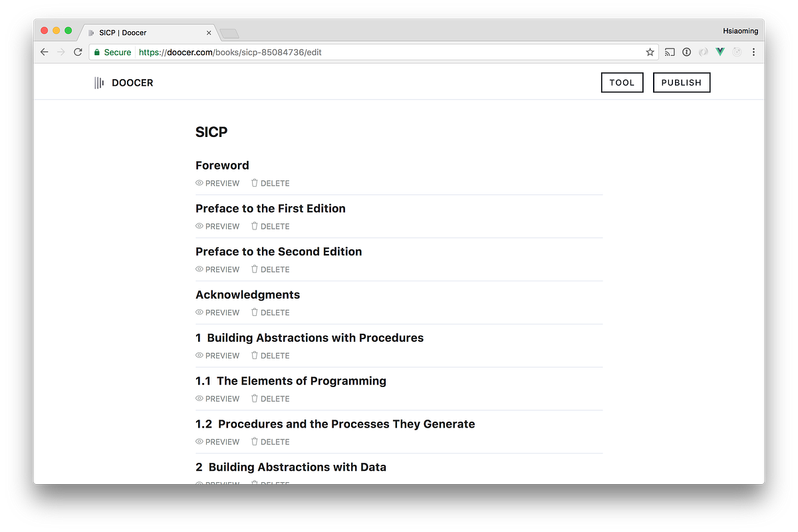Bookmark the page using the star icon
The image size is (798, 532).
649,51
